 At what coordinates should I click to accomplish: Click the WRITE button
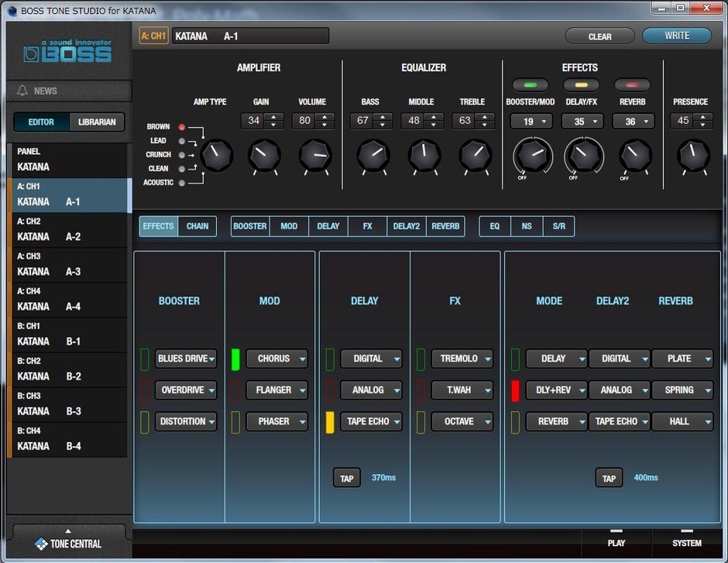pyautogui.click(x=676, y=36)
